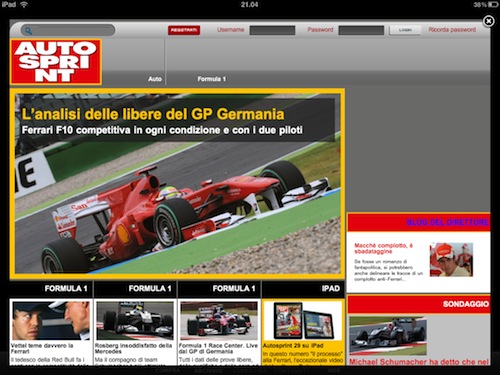Open the Macché complotto blog article
Image resolution: width=500 pixels, height=375 pixels.
coord(383,248)
